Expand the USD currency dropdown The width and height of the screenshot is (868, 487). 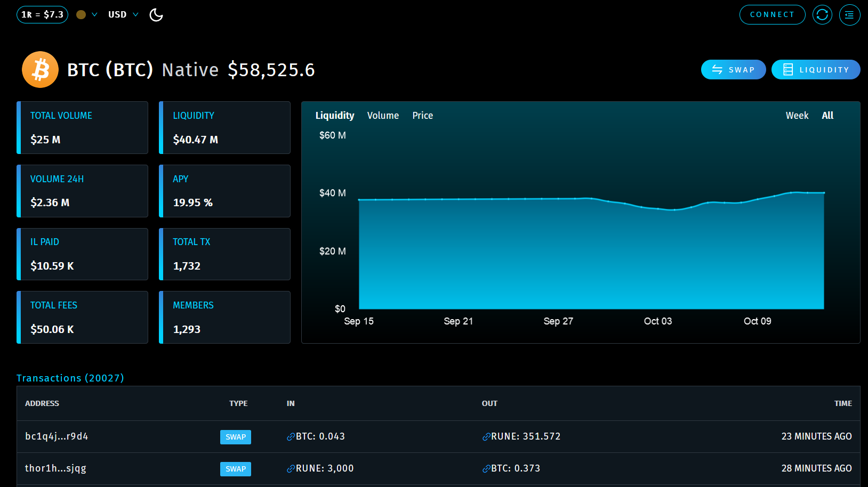[123, 15]
